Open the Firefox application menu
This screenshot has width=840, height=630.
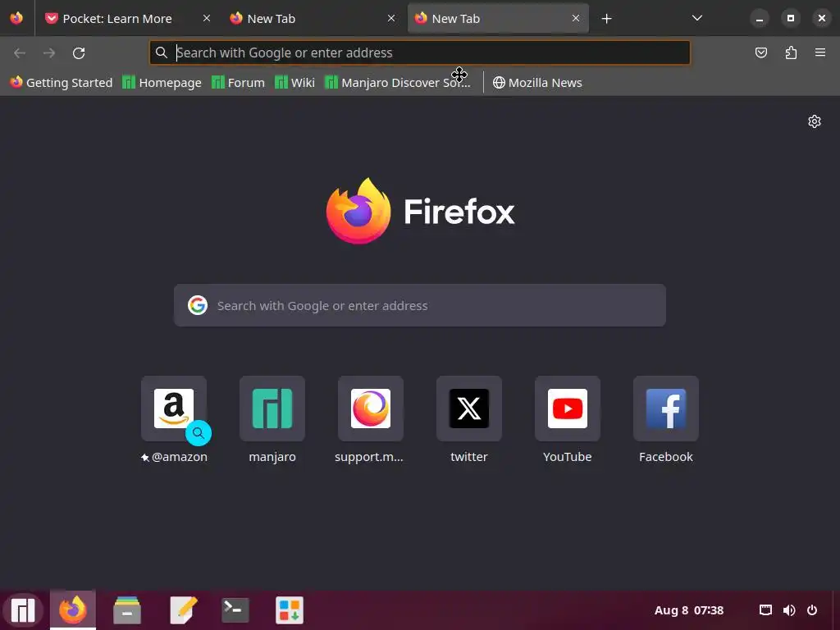(x=820, y=52)
